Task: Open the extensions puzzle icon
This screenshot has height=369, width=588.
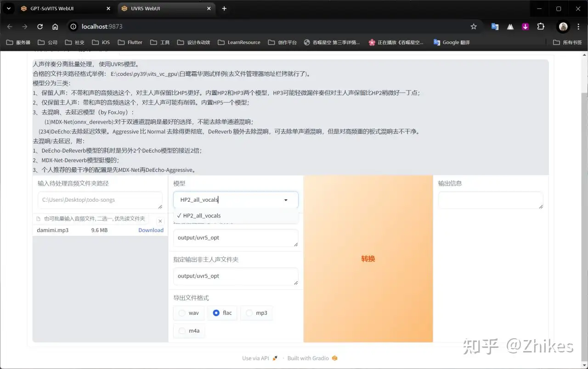Action: pyautogui.click(x=541, y=27)
